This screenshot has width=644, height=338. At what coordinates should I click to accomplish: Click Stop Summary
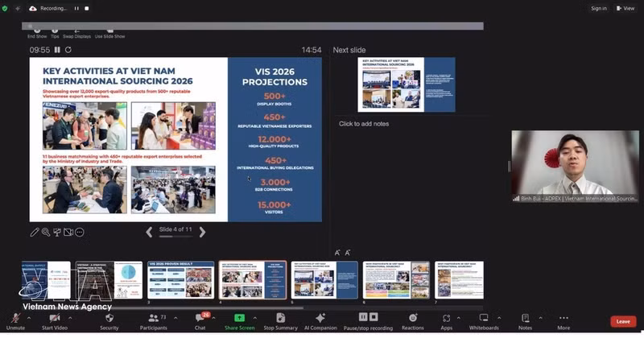click(x=280, y=322)
